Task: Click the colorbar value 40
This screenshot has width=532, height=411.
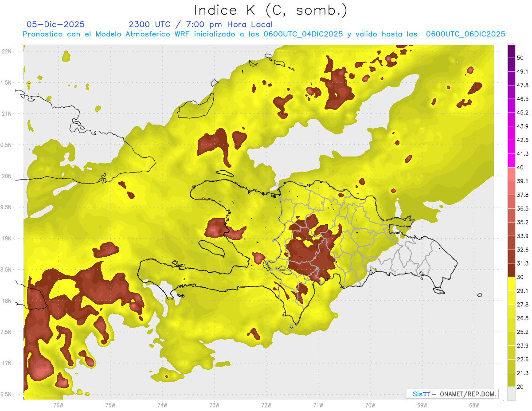Action: (520, 168)
